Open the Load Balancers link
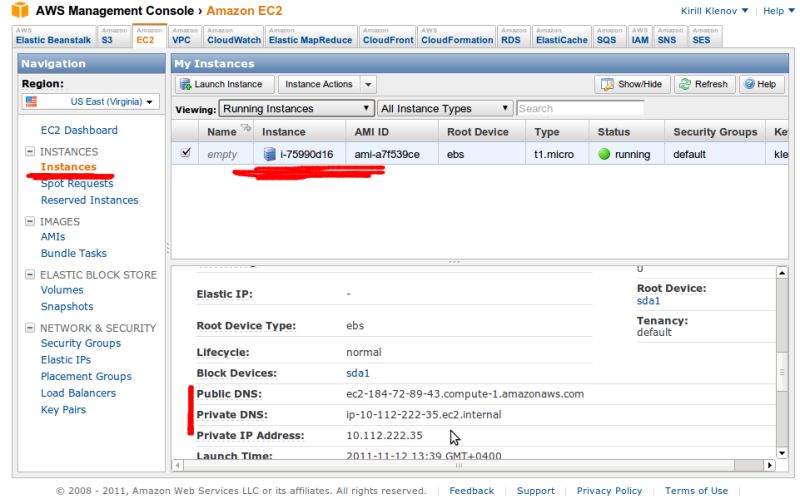Viewport: 800px width, 504px height. [78, 393]
